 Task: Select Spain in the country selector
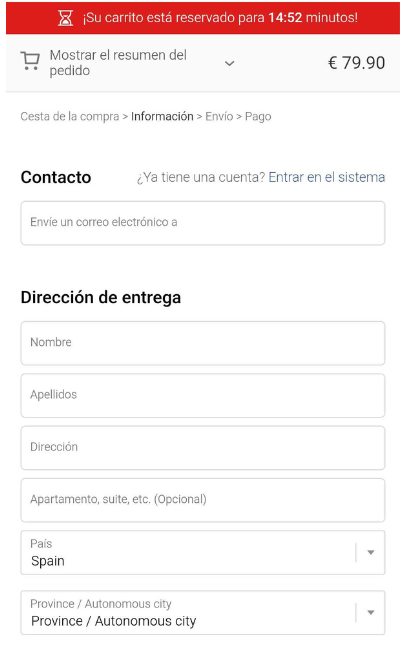(x=48, y=561)
